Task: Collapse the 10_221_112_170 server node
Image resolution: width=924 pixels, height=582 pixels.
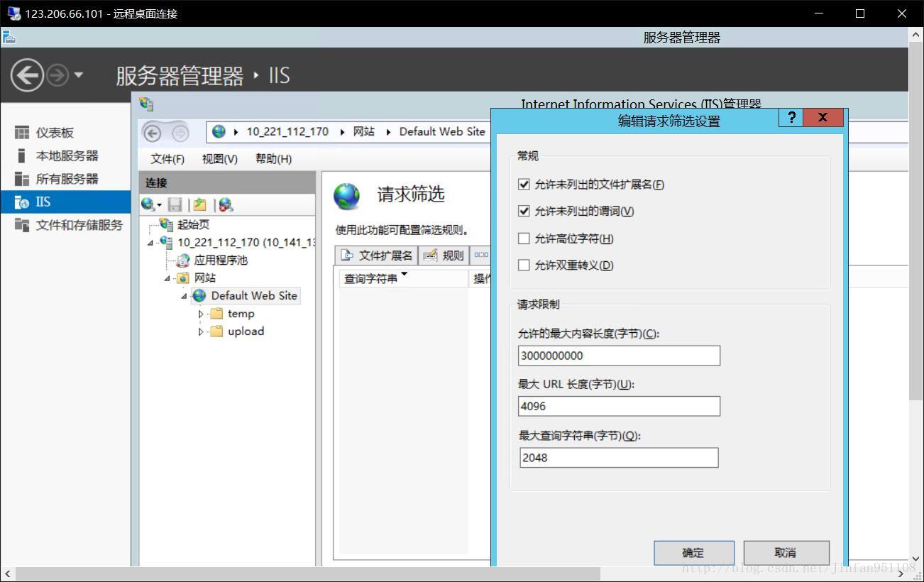Action: pyautogui.click(x=150, y=243)
